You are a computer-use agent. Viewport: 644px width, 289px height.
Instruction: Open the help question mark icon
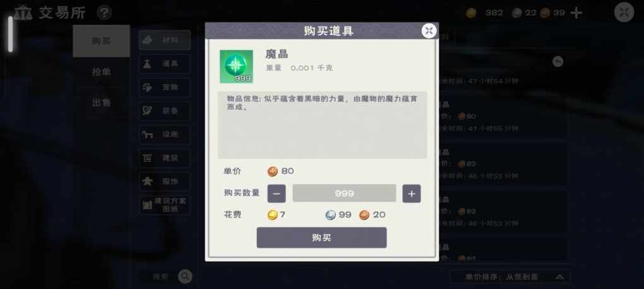(104, 13)
